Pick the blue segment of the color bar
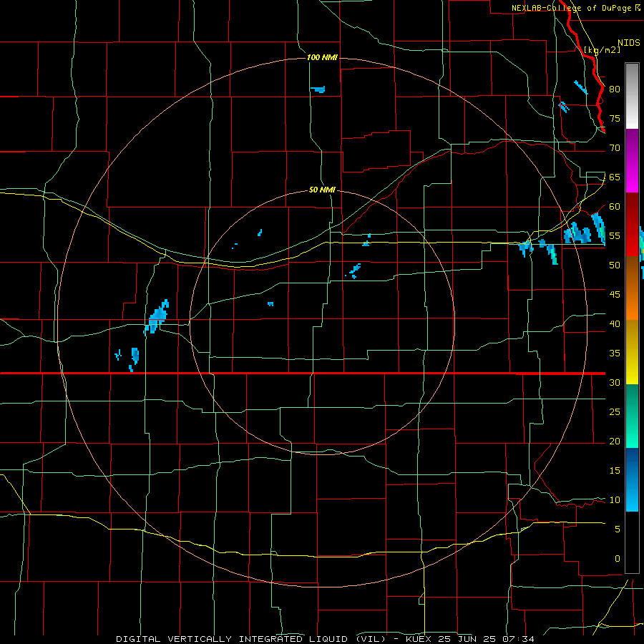The image size is (644, 644). click(632, 479)
